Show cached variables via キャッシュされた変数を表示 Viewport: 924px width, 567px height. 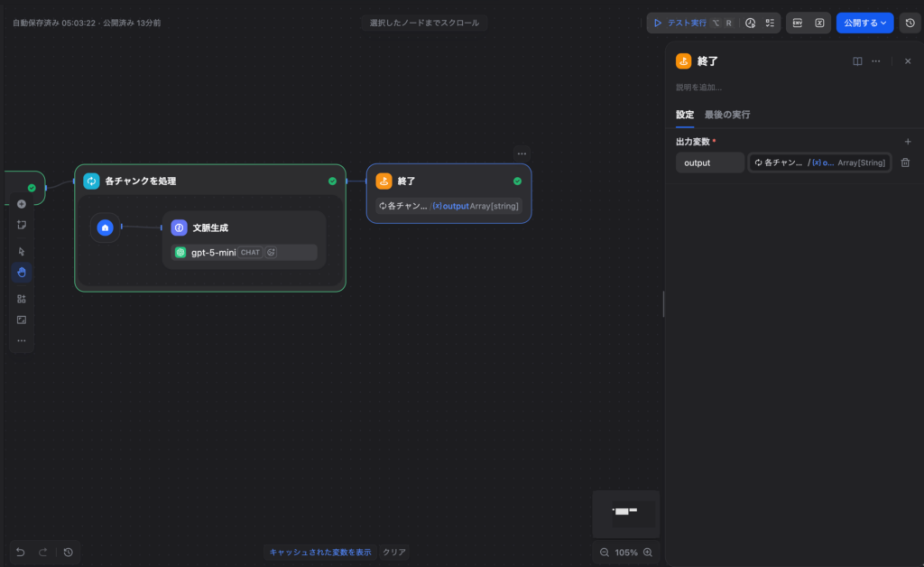320,552
